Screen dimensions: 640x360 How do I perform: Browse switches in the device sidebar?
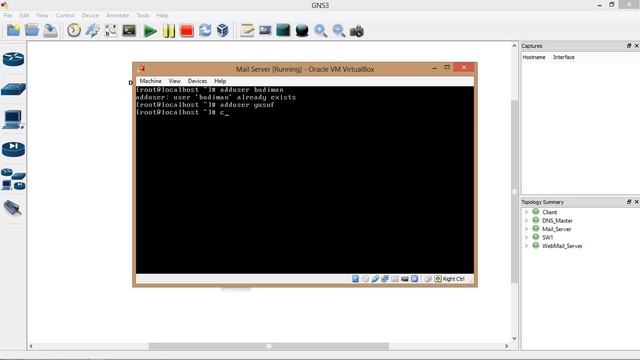(x=13, y=89)
